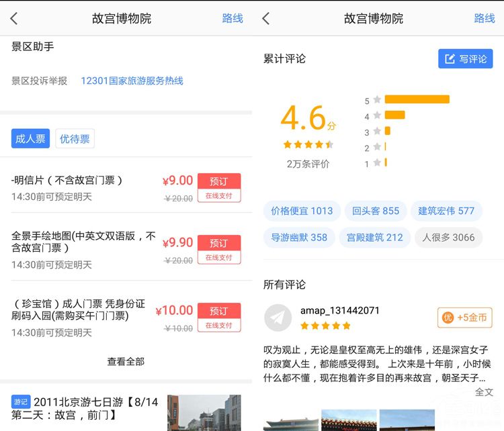Call the 12301 national tourism hotline link
This screenshot has height=431, width=504.
[132, 81]
